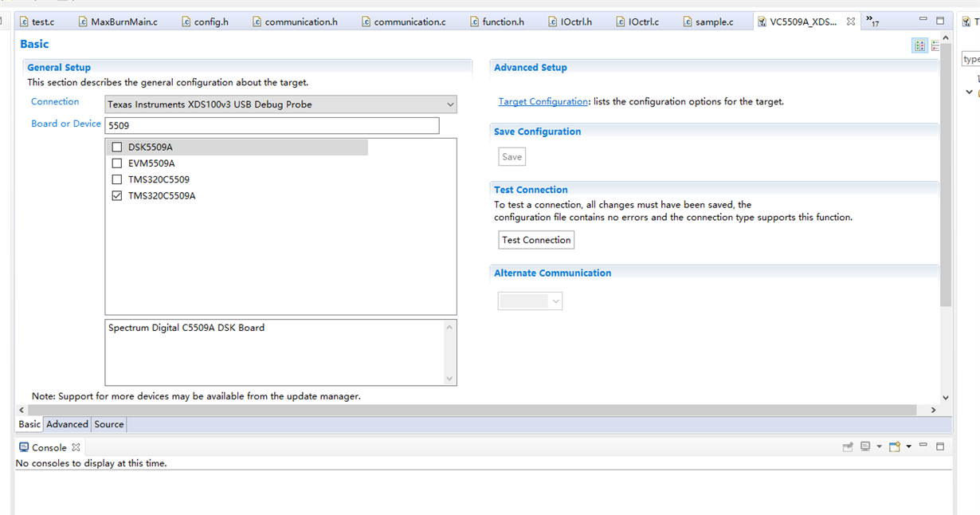Switch to the Advanced tab
The height and width of the screenshot is (515, 980).
(x=67, y=425)
